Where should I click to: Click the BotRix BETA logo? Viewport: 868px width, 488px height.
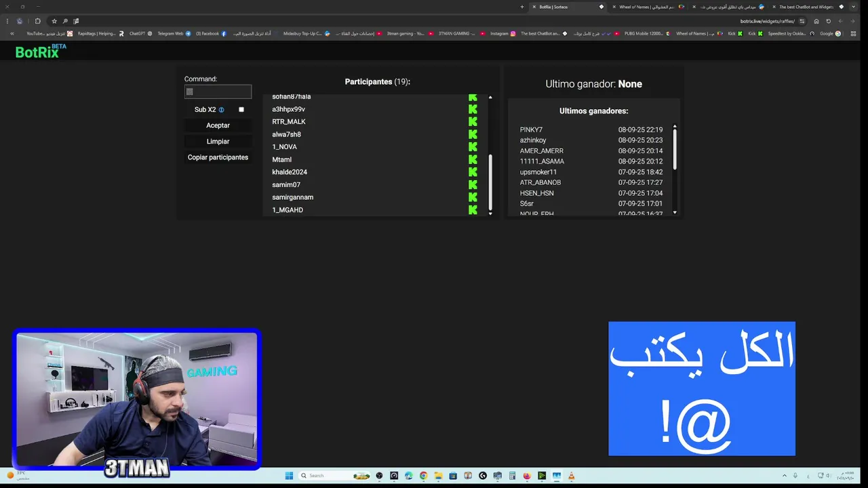click(x=41, y=52)
